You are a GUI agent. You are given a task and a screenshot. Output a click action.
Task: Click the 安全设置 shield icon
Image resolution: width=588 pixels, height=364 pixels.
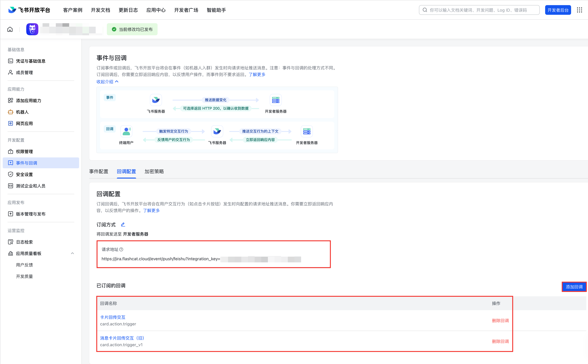point(10,174)
